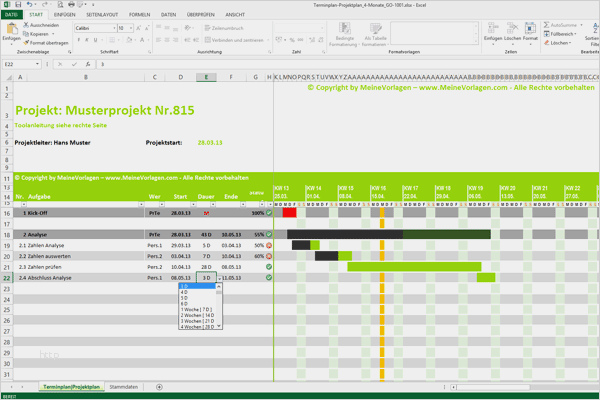Open the FORMELN ribbon tab

[x=139, y=15]
